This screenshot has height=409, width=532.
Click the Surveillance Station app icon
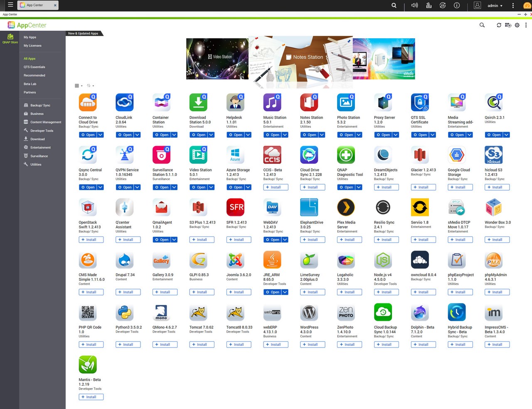[x=162, y=155]
